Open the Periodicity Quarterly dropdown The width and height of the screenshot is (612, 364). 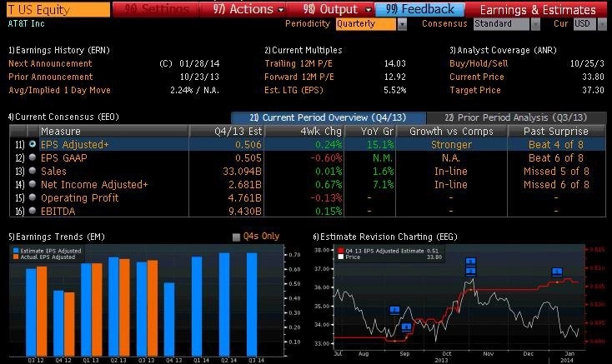(366, 24)
